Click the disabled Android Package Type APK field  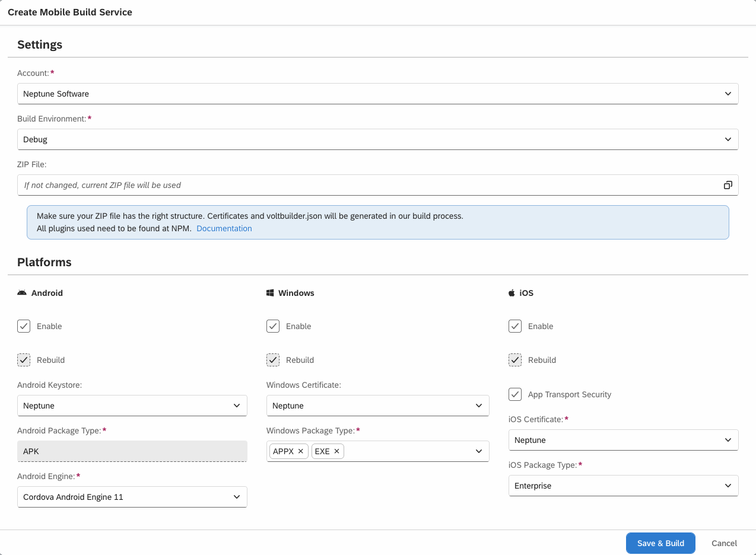pyautogui.click(x=132, y=451)
